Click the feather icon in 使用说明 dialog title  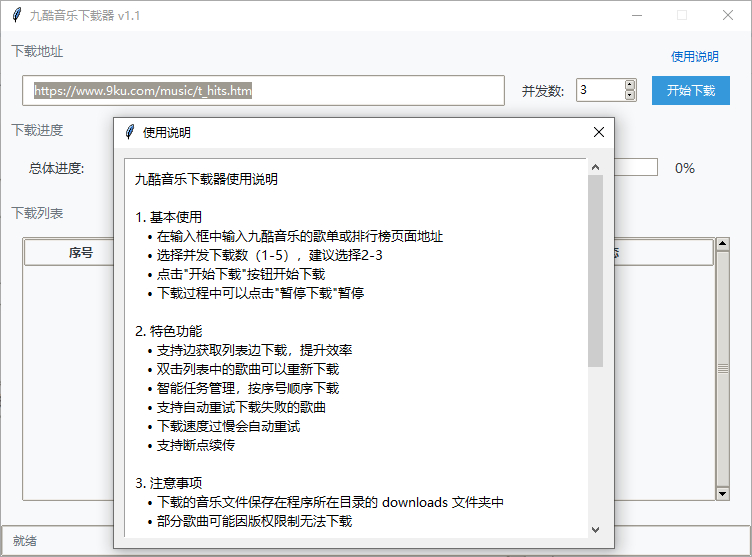[x=129, y=132]
